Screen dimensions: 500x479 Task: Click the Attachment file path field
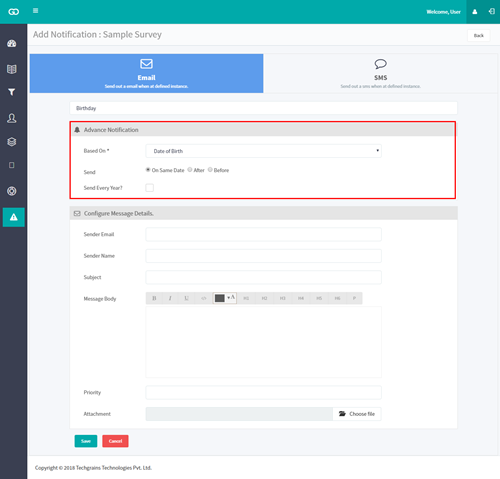point(239,414)
